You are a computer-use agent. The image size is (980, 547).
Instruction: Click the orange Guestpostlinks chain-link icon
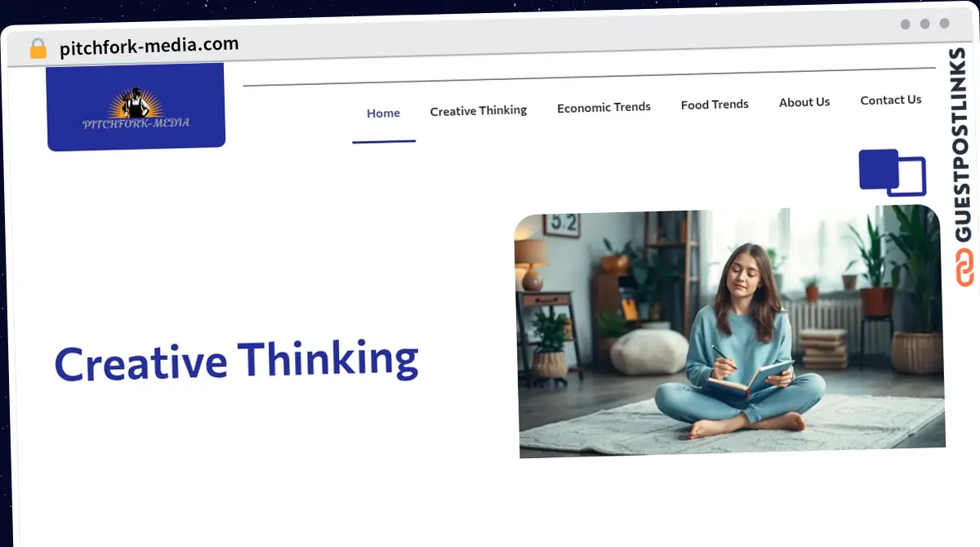pos(965,269)
